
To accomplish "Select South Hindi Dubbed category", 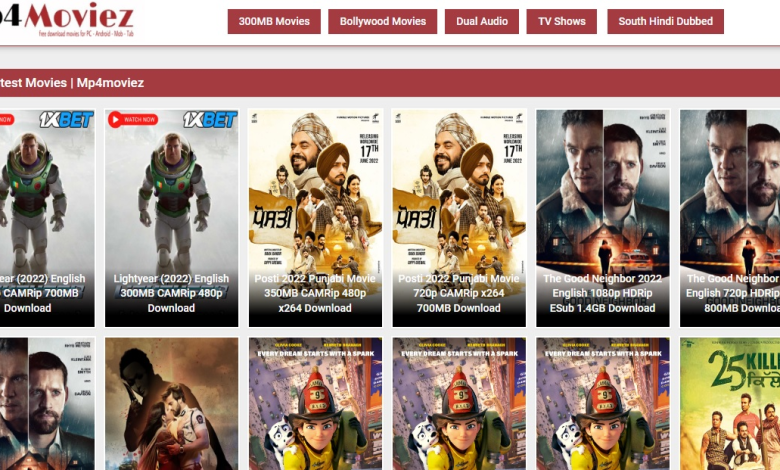I will [665, 21].
